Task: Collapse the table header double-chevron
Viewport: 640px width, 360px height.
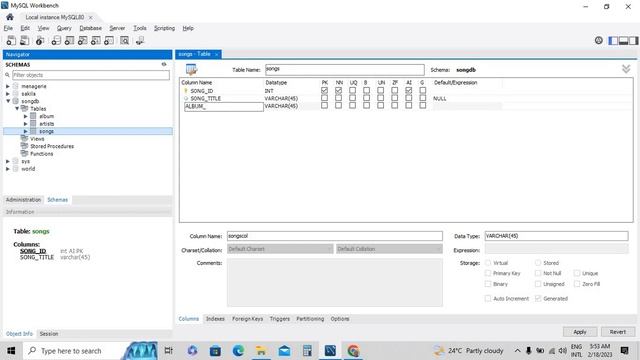Action: (x=626, y=69)
